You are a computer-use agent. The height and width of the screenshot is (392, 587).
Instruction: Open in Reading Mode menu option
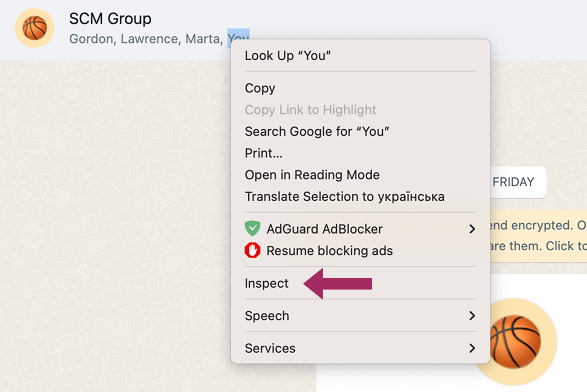tap(312, 175)
